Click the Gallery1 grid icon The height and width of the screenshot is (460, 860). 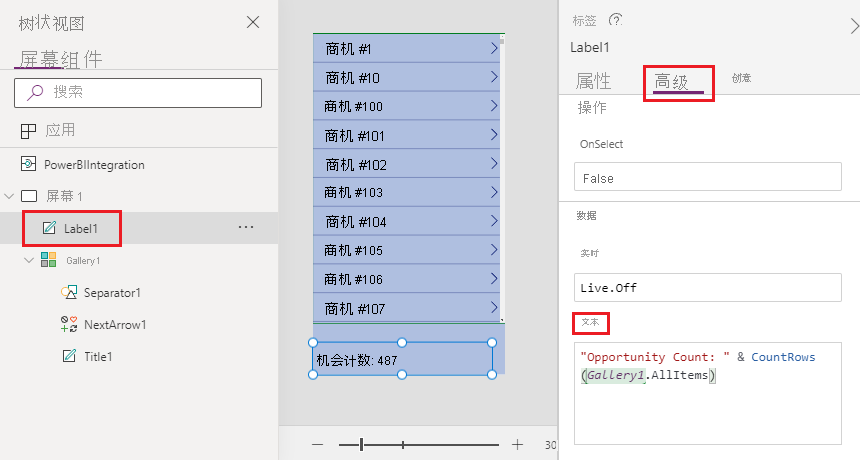click(x=48, y=260)
